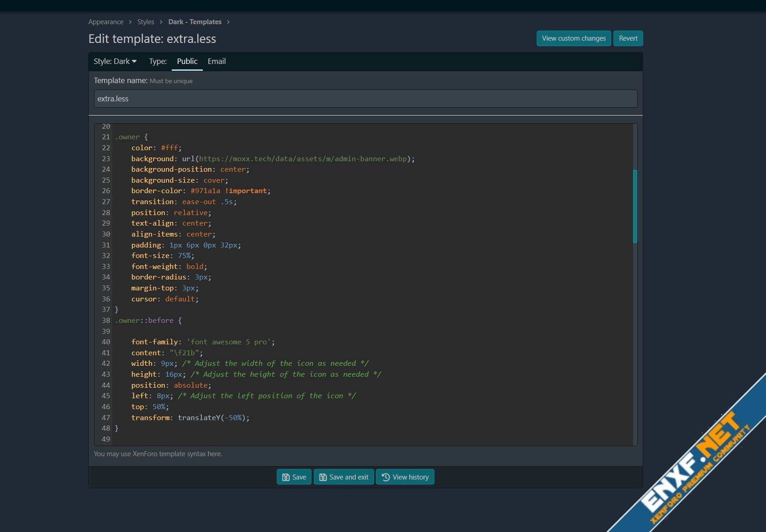The height and width of the screenshot is (532, 766).
Task: Click line number 38 in the gutter
Action: pyautogui.click(x=106, y=321)
